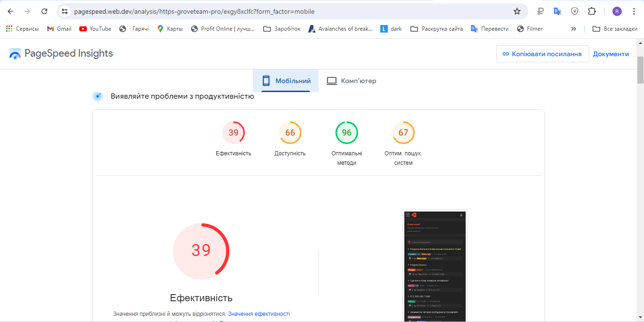Viewport: 644px width, 322px height.
Task: Click the site information icon in the address bar
Action: tap(65, 11)
